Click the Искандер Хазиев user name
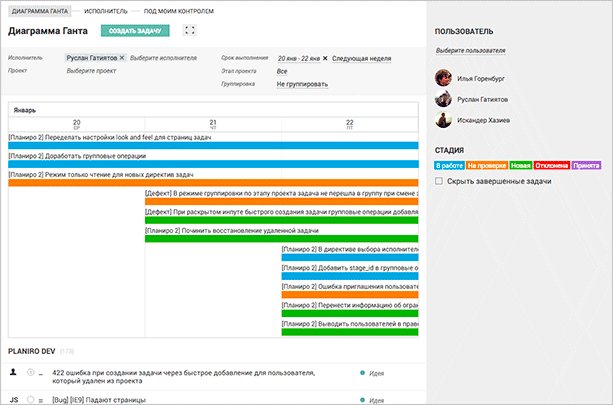This screenshot has width=613, height=405. click(483, 120)
